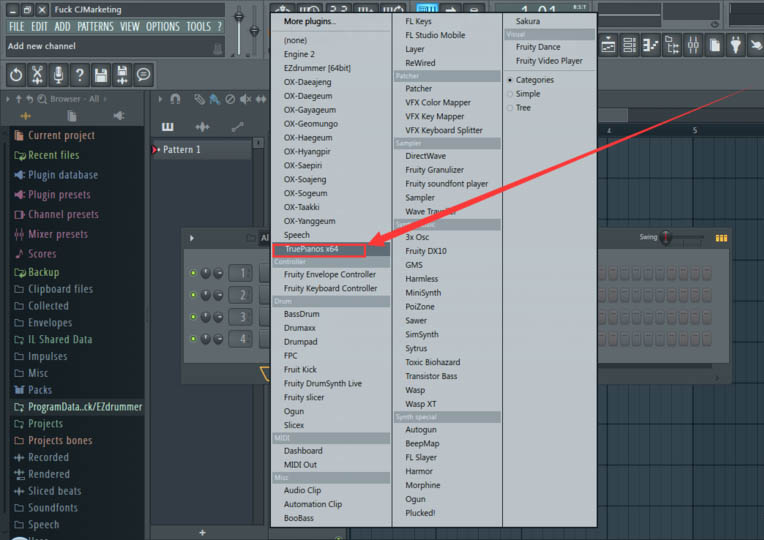Toggle green mute LED for channel 2
This screenshot has width=764, height=540.
click(193, 295)
